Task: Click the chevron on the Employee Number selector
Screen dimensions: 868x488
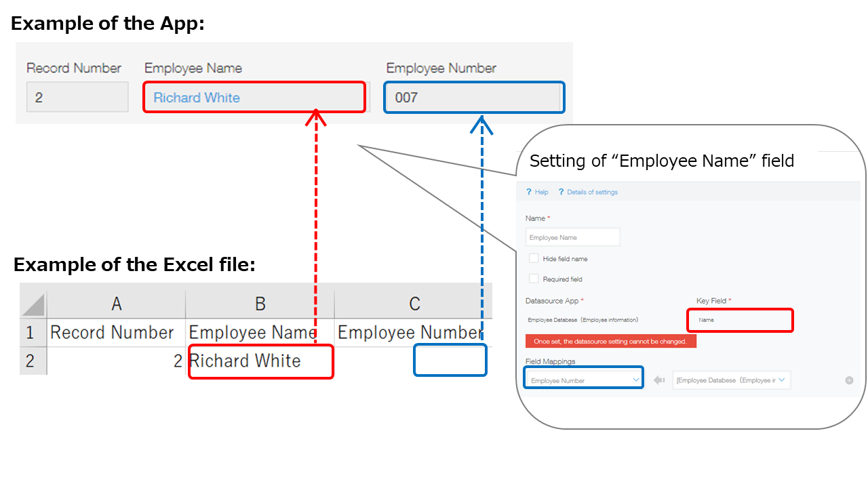Action: click(x=637, y=380)
